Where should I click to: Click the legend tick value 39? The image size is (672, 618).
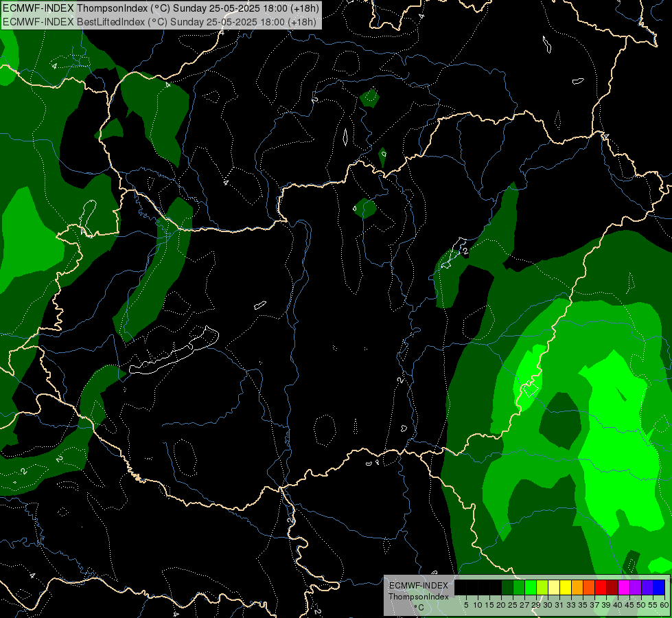pyautogui.click(x=606, y=605)
